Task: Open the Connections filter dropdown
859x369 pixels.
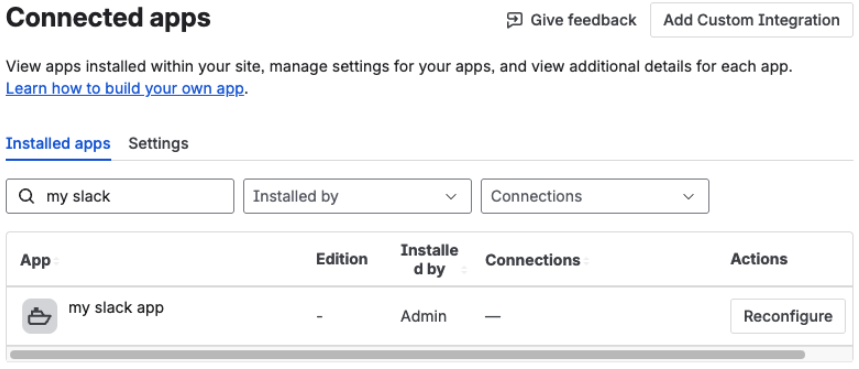Action: pyautogui.click(x=595, y=196)
